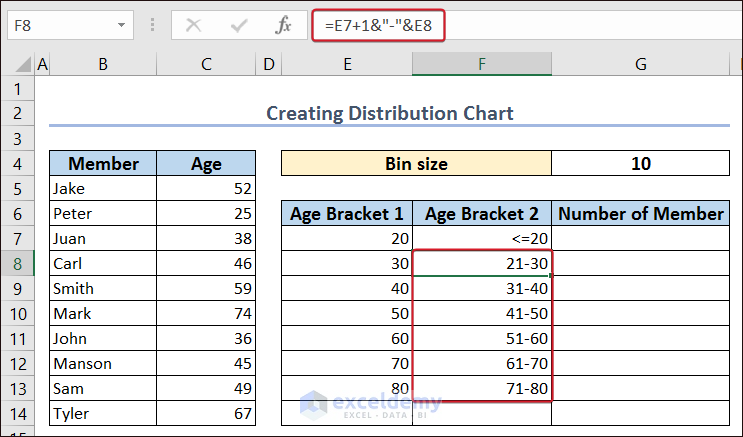
Task: Select the Creating Distribution Chart title cell
Action: pyautogui.click(x=390, y=114)
